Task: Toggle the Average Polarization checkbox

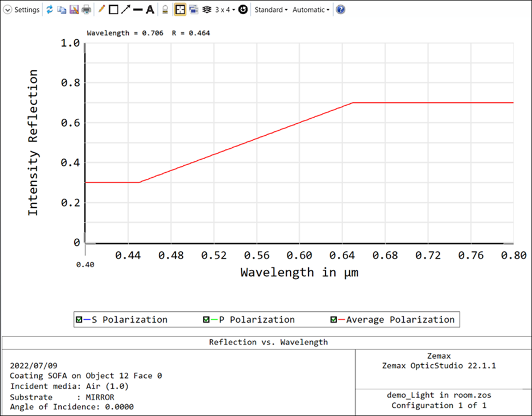Action: click(x=333, y=319)
